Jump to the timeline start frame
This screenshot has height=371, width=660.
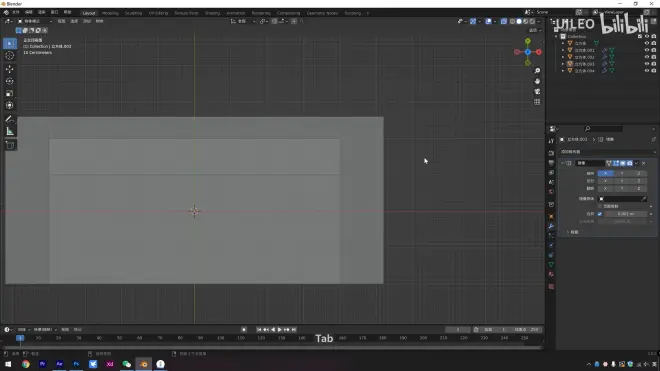(259, 330)
